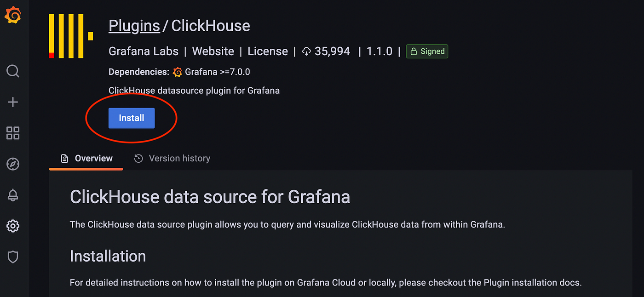Open the search sidebar icon

click(12, 71)
